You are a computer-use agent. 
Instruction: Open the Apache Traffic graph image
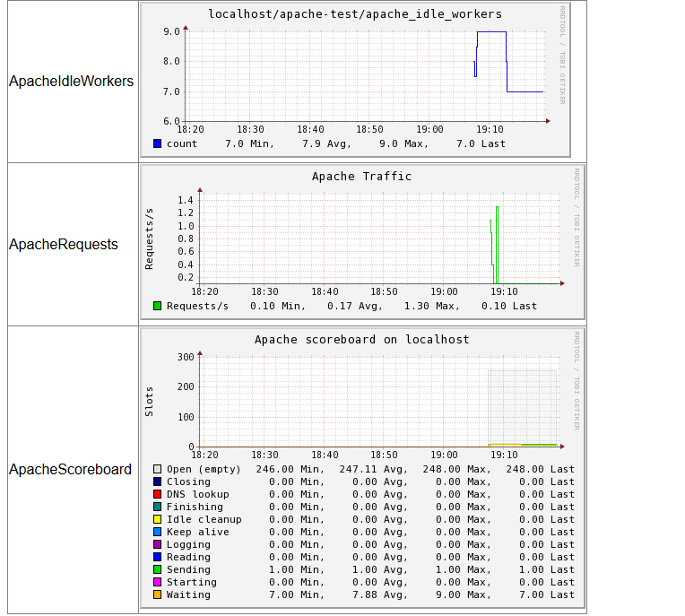point(362,242)
